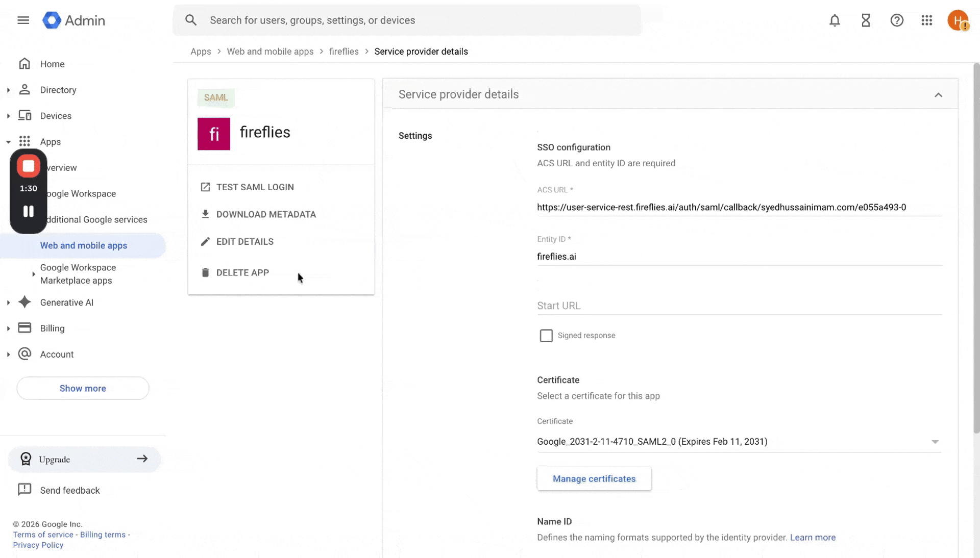Click the trash icon for Delete App
Viewport: 980px width, 558px height.
coord(205,272)
